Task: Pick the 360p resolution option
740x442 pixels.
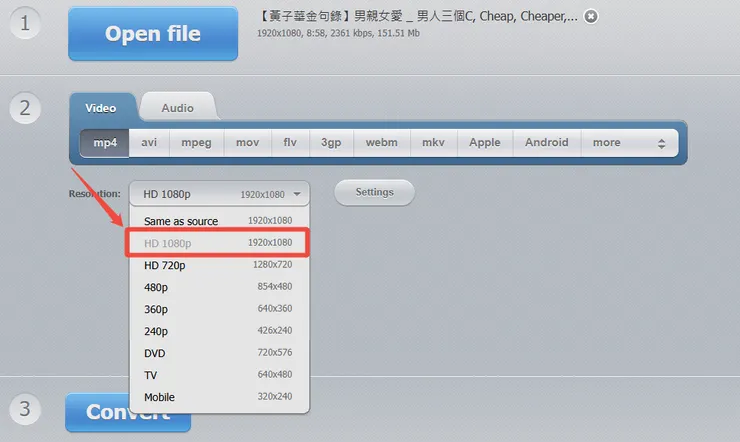Action: coord(219,309)
